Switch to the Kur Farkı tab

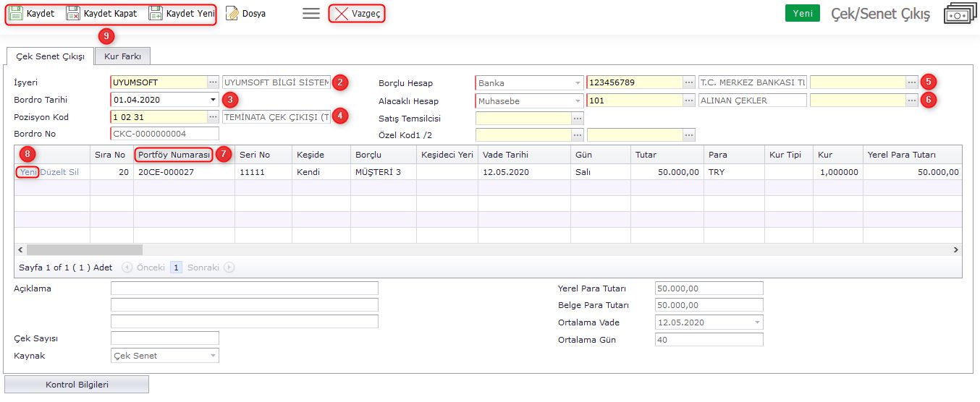[122, 56]
